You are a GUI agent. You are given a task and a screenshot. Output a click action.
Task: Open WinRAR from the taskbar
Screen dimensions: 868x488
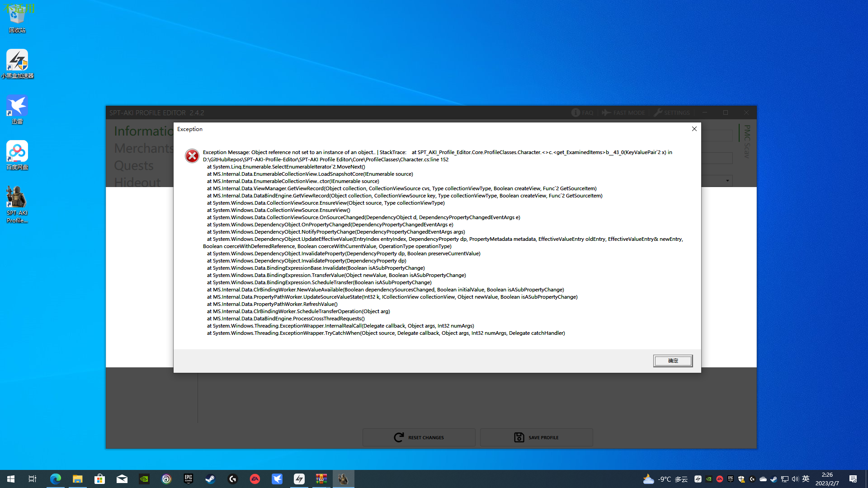pyautogui.click(x=321, y=479)
